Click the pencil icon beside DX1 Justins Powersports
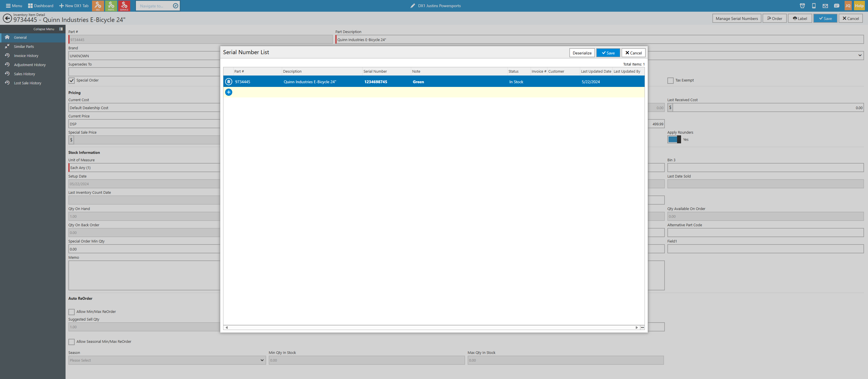 pos(412,6)
